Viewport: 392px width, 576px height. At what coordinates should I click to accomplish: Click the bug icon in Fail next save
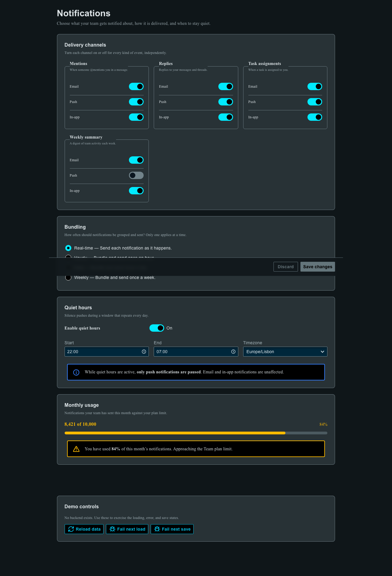click(x=157, y=529)
